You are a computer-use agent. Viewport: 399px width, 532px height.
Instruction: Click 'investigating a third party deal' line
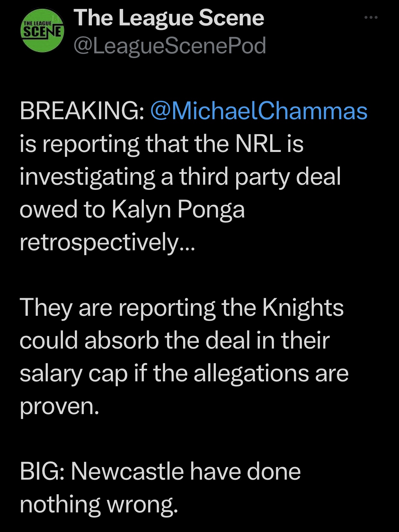point(180,177)
